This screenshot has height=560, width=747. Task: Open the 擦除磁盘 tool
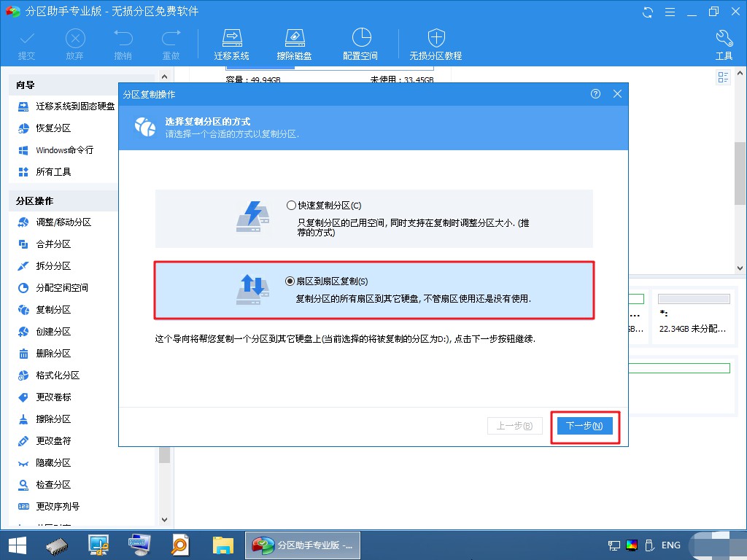click(294, 44)
